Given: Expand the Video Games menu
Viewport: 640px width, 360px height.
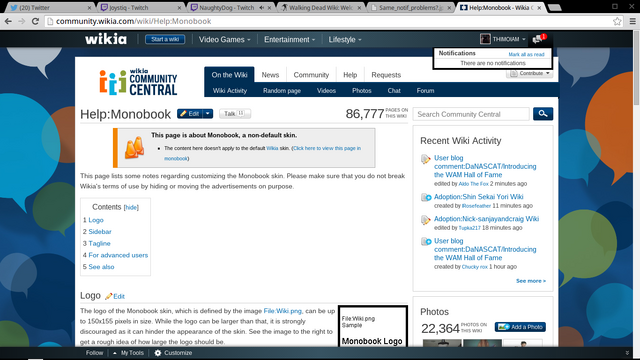Looking at the screenshot, I should (x=224, y=40).
